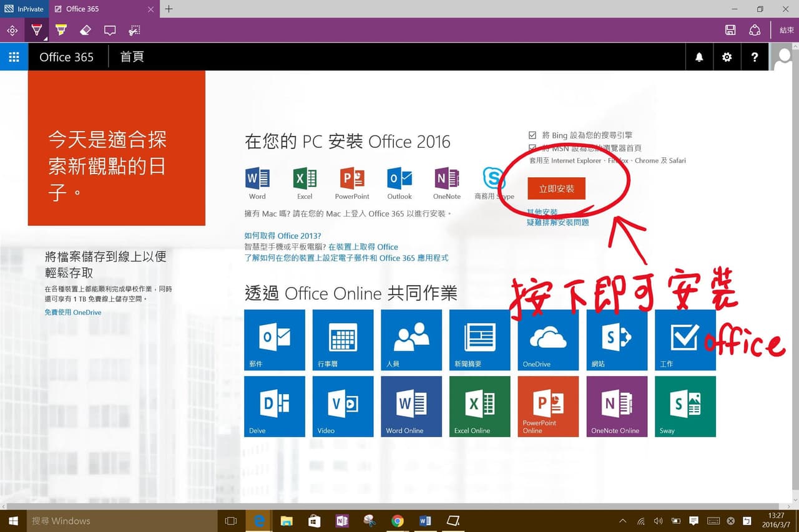This screenshot has width=799, height=532.
Task: Open the Delve tile
Action: pyautogui.click(x=275, y=407)
